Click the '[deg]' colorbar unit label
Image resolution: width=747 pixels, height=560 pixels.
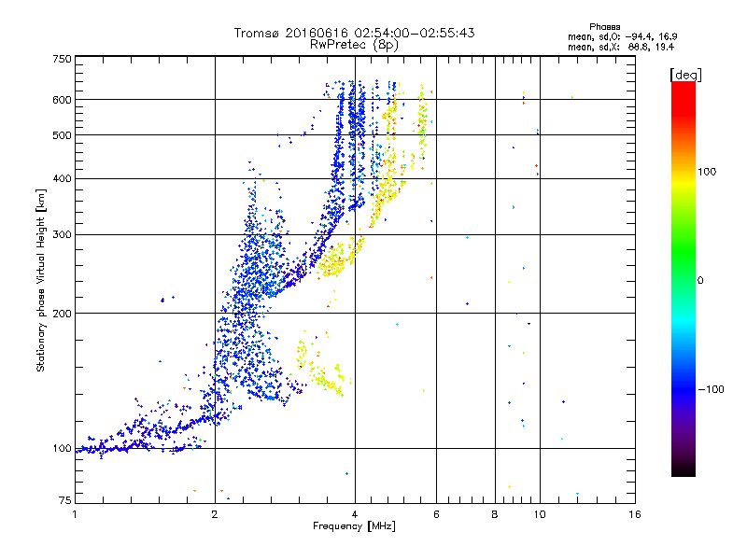[x=685, y=75]
